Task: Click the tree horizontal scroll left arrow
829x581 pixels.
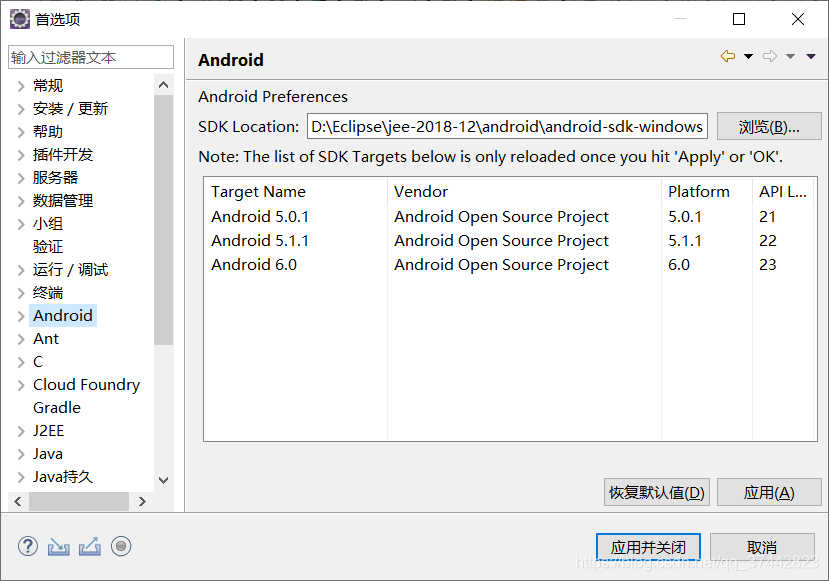Action: pyautogui.click(x=18, y=501)
